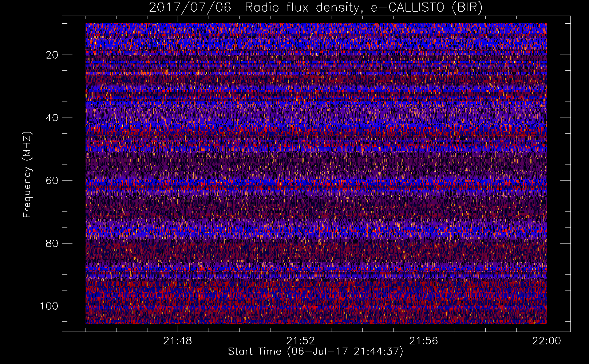Click the '21:48' time tick label

(177, 341)
